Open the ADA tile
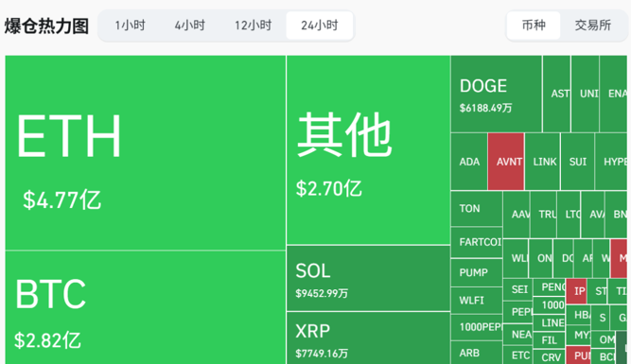This screenshot has width=631, height=364. (469, 162)
